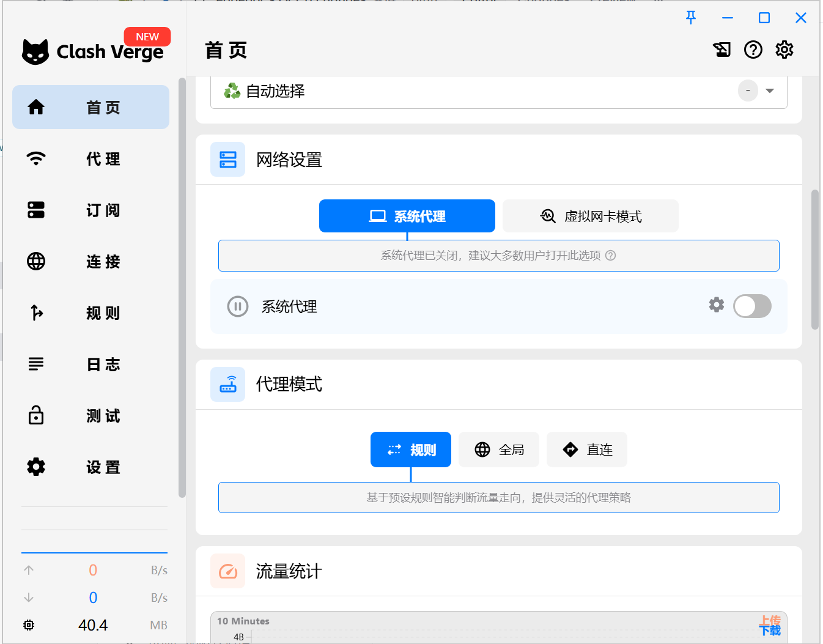The width and height of the screenshot is (823, 644).
Task: Select the 直连 direct mode
Action: (587, 450)
